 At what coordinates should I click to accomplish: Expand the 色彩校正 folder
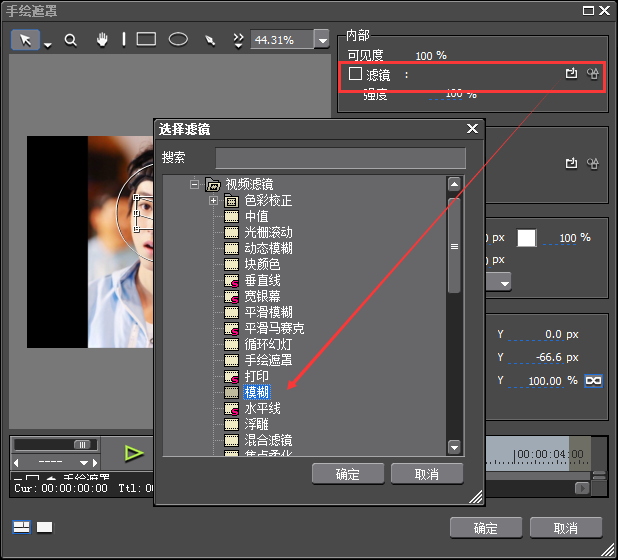click(x=213, y=201)
